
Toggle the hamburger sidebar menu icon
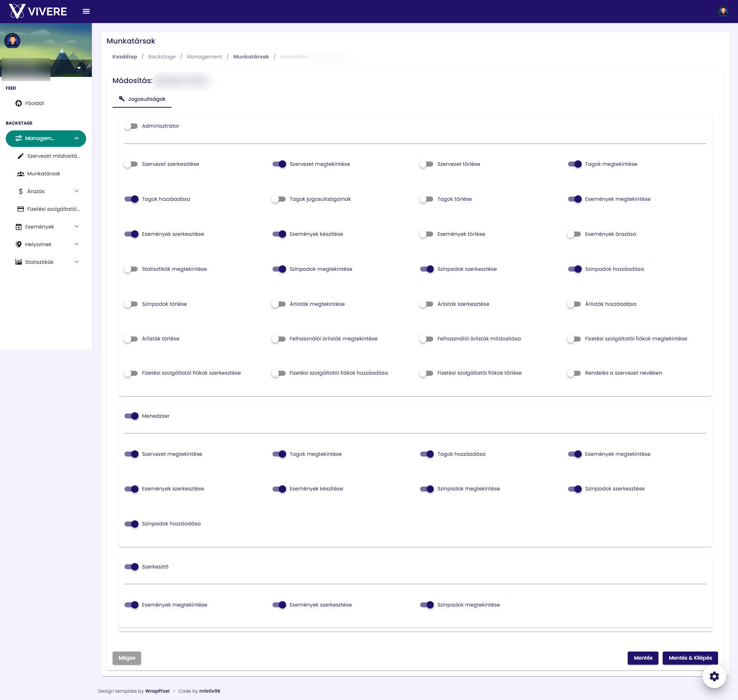86,12
